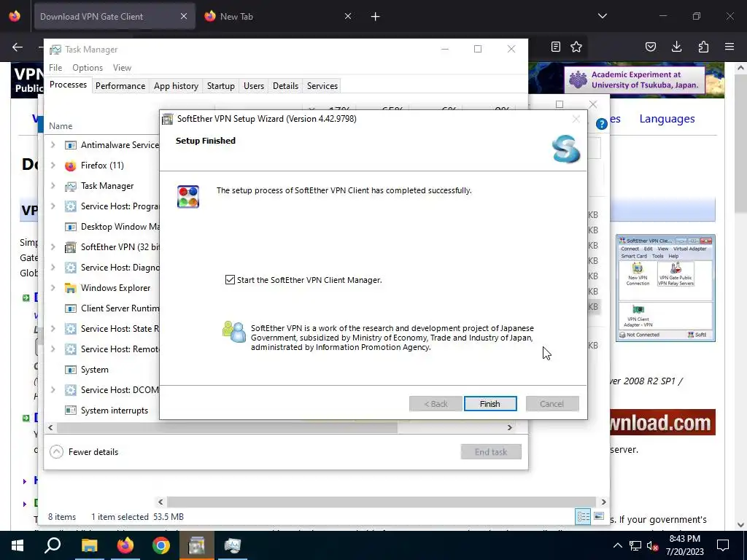Expand the Task Manager process row
The height and width of the screenshot is (560, 747).
coord(53,186)
